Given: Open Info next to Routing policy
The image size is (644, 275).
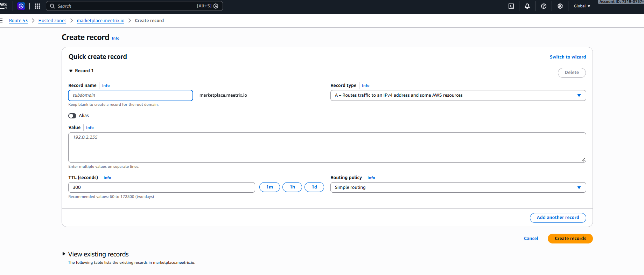Looking at the screenshot, I should point(371,178).
